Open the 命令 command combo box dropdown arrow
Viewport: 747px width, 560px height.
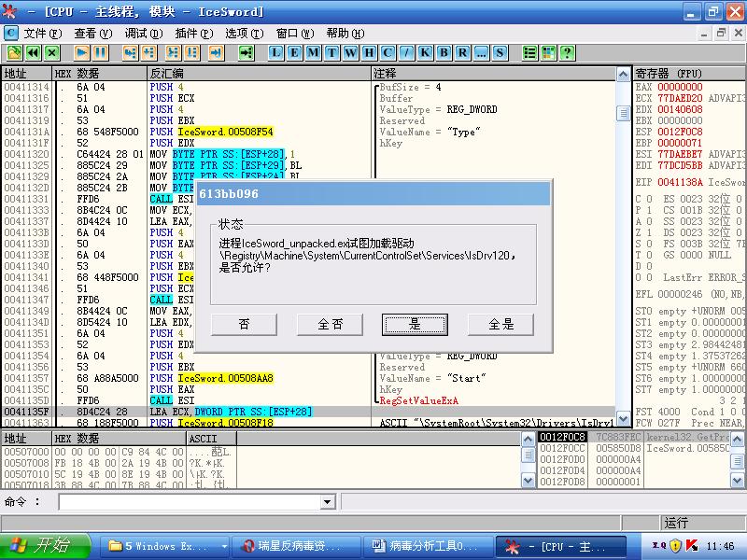[327, 502]
